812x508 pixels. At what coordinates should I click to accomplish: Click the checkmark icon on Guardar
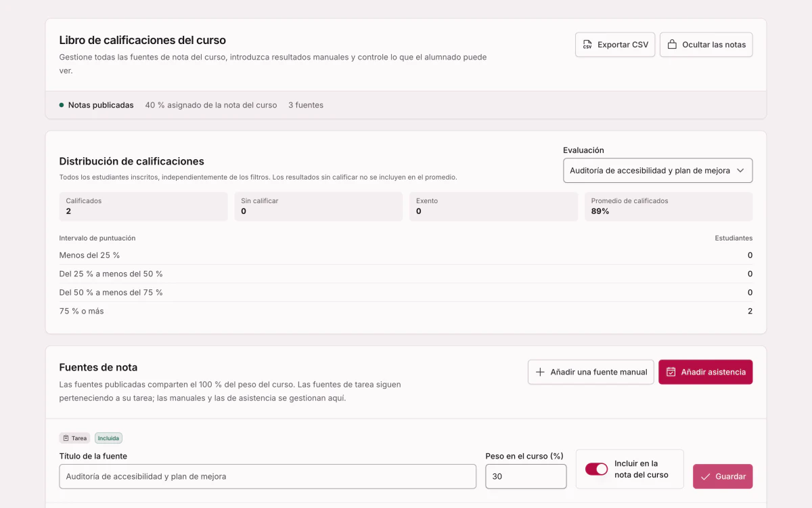point(705,476)
